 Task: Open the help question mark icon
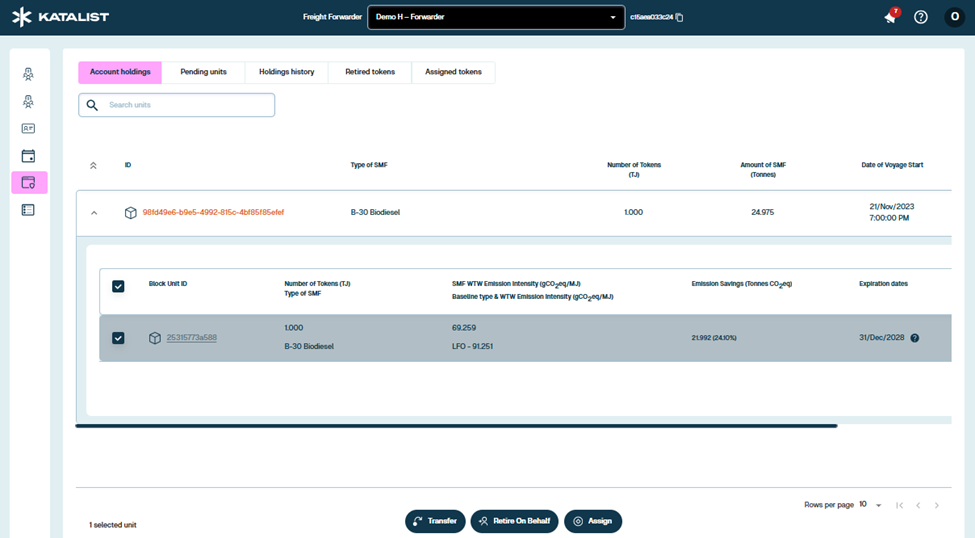921,17
